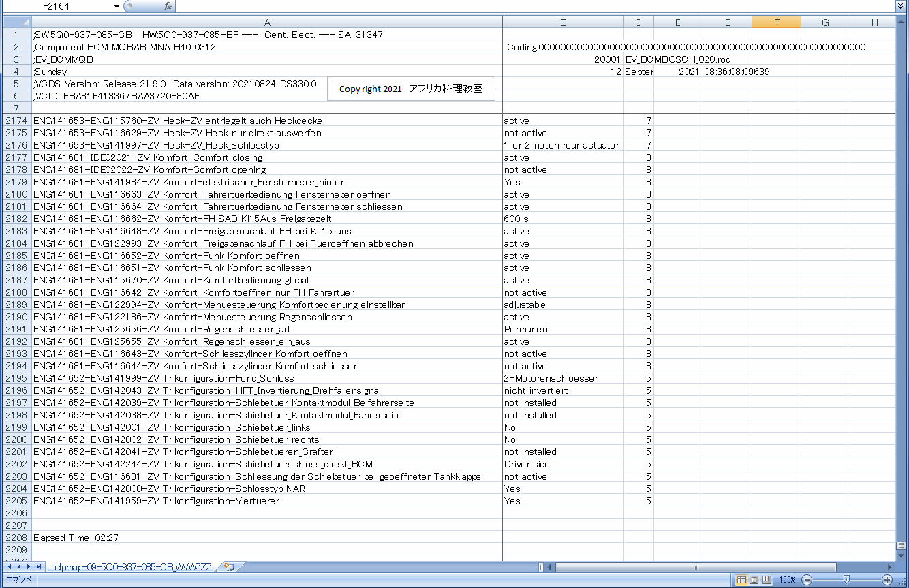Screen dimensions: 909x588
Task: Click the Insert Function fx icon
Action: [x=168, y=6]
